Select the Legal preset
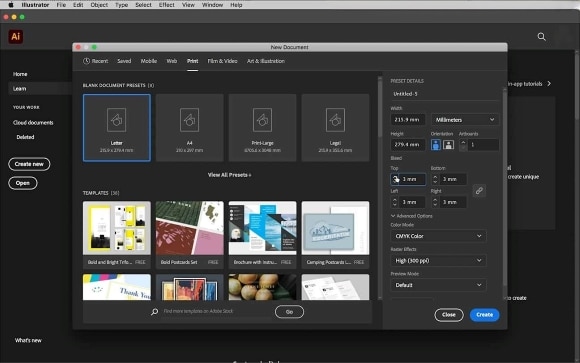Screen dimensions: 580x363 coord(335,128)
